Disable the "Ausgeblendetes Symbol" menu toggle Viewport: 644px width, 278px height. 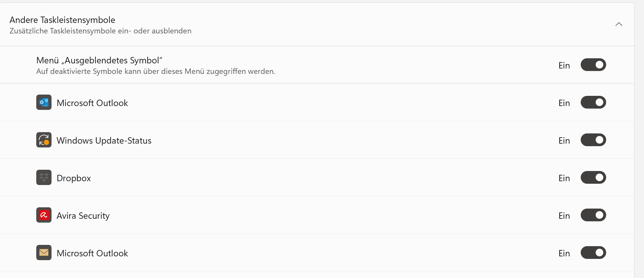(593, 65)
